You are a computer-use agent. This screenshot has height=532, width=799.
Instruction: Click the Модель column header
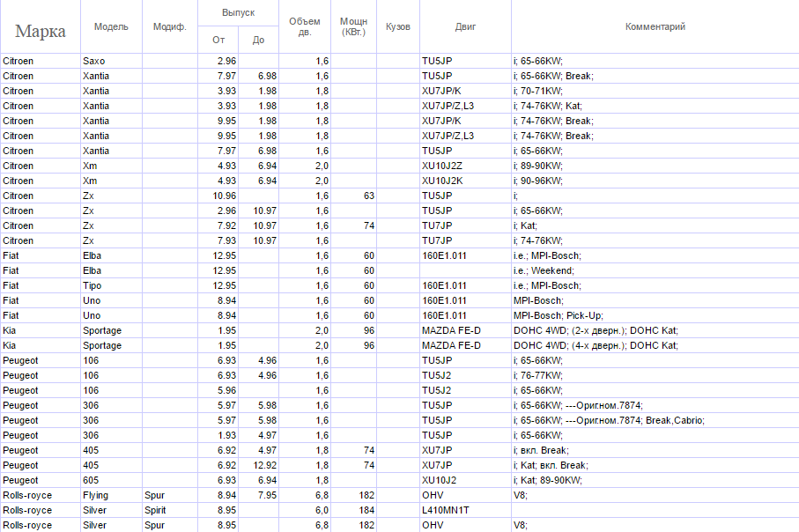111,26
